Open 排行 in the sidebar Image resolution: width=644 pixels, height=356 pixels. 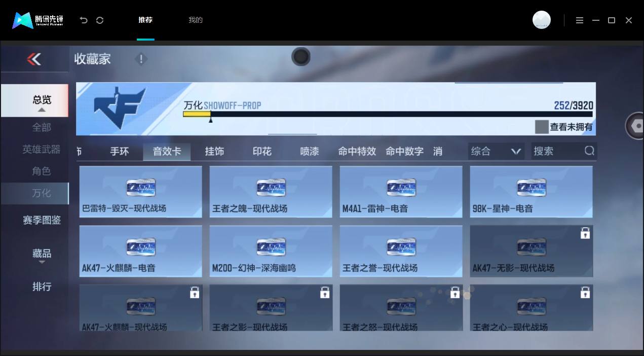click(x=42, y=287)
